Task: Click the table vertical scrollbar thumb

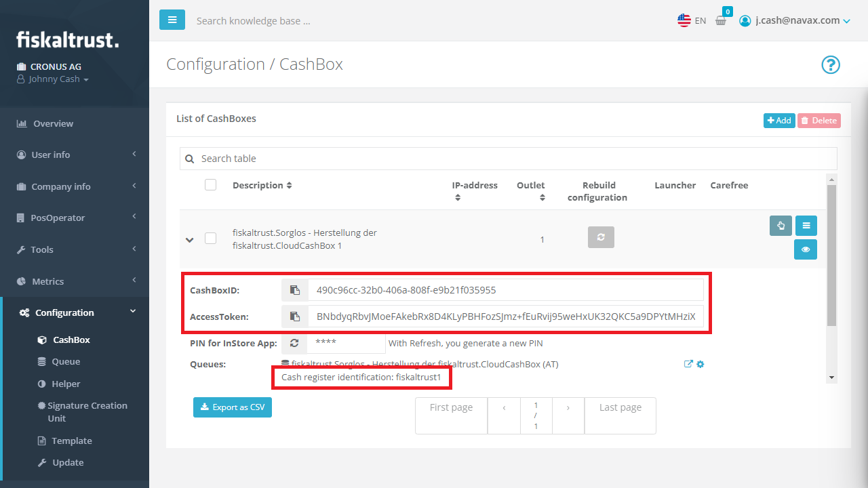Action: (832, 256)
